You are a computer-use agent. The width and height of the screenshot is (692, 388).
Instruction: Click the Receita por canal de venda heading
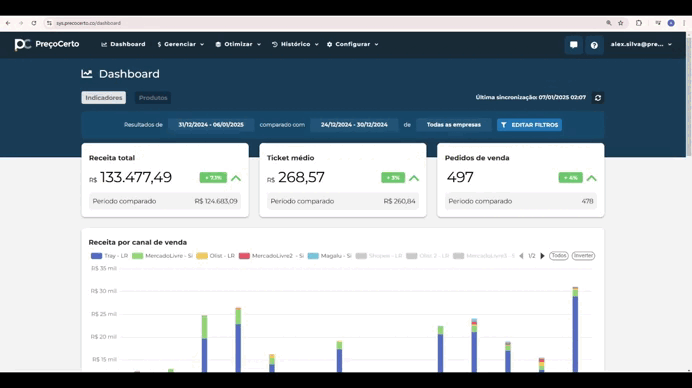pyautogui.click(x=138, y=242)
